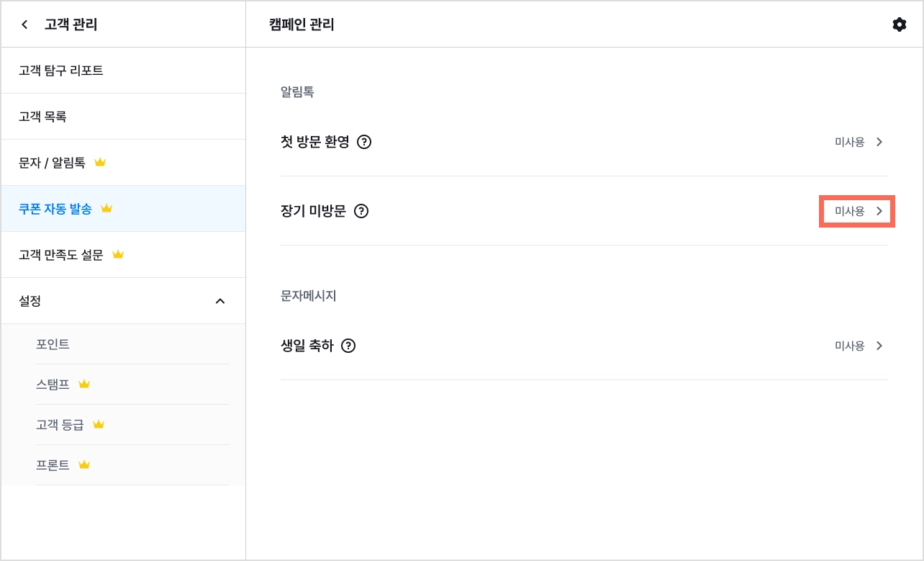Open settings gear icon in header
The height and width of the screenshot is (561, 924).
(899, 24)
